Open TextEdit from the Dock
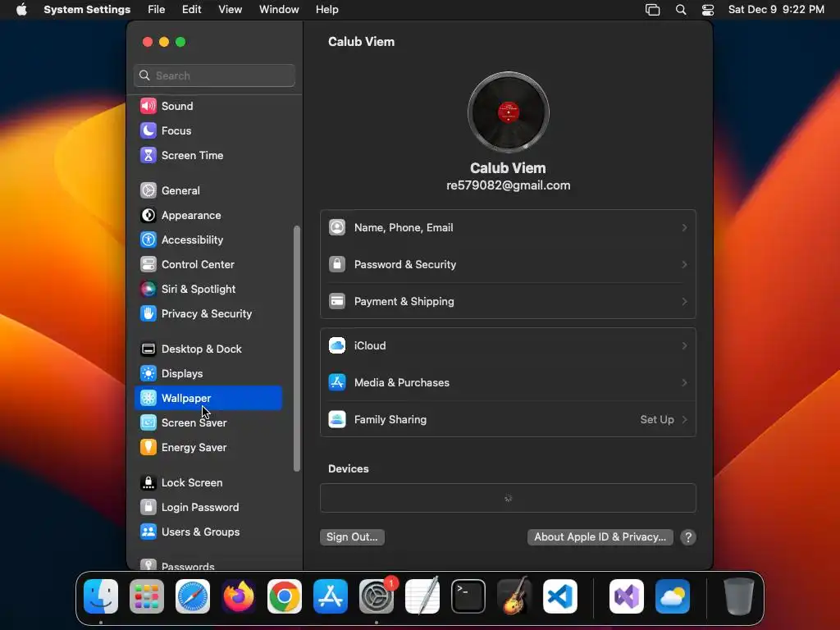Screen dimensions: 840x630 [x=422, y=596]
